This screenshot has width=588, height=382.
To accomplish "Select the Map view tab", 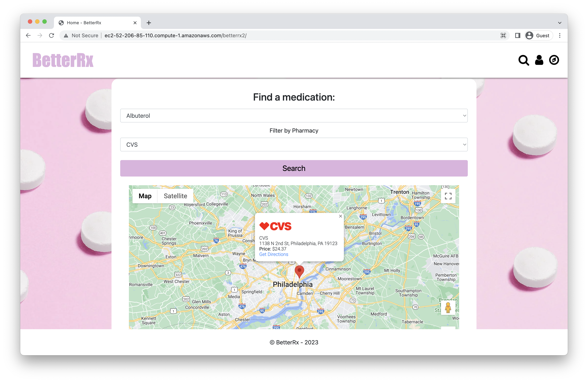I will click(x=145, y=196).
